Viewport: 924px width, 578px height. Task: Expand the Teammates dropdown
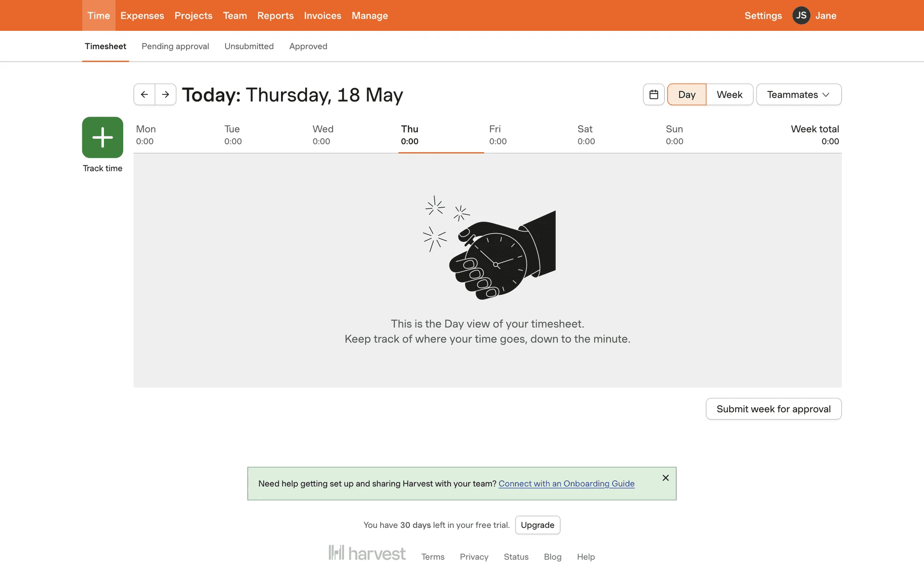pos(798,94)
